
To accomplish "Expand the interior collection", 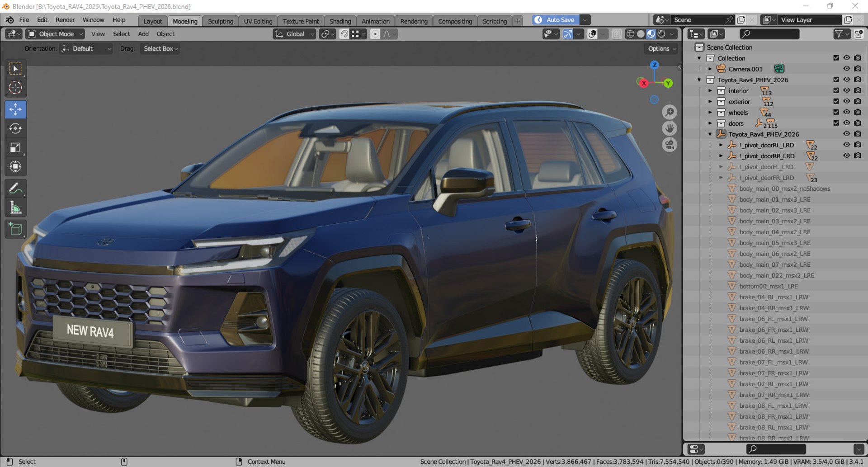I will click(x=710, y=90).
